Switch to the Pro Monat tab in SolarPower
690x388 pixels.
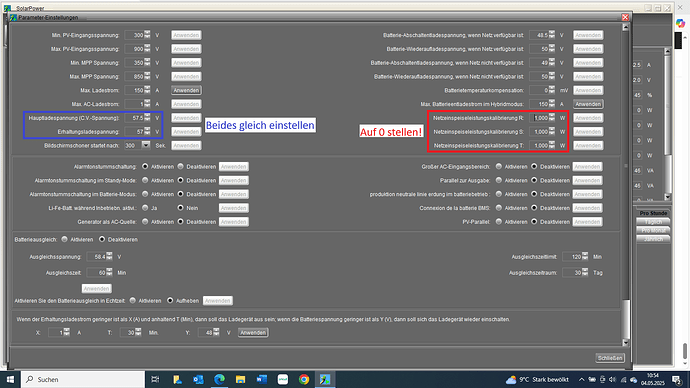(653, 231)
